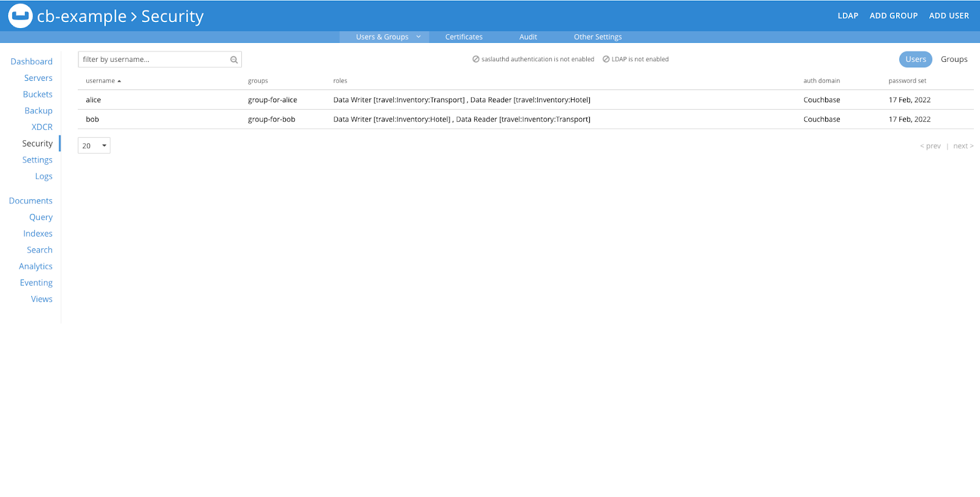Switch to the Groups view toggle
The height and width of the screenshot is (497, 980).
tap(954, 59)
